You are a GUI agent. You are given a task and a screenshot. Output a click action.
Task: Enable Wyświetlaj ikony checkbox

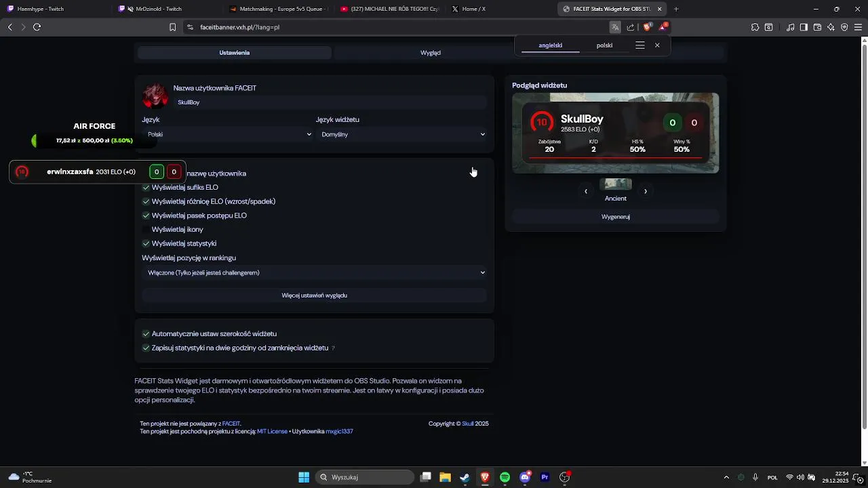point(146,229)
